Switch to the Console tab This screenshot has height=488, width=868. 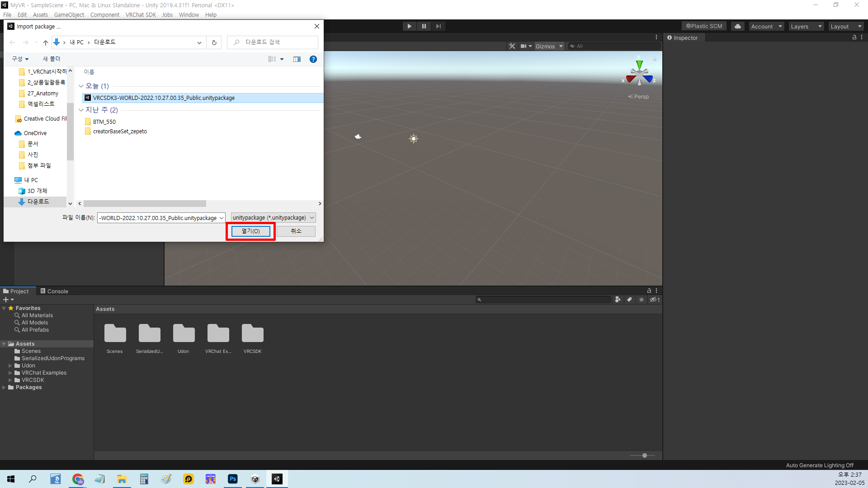(x=54, y=291)
